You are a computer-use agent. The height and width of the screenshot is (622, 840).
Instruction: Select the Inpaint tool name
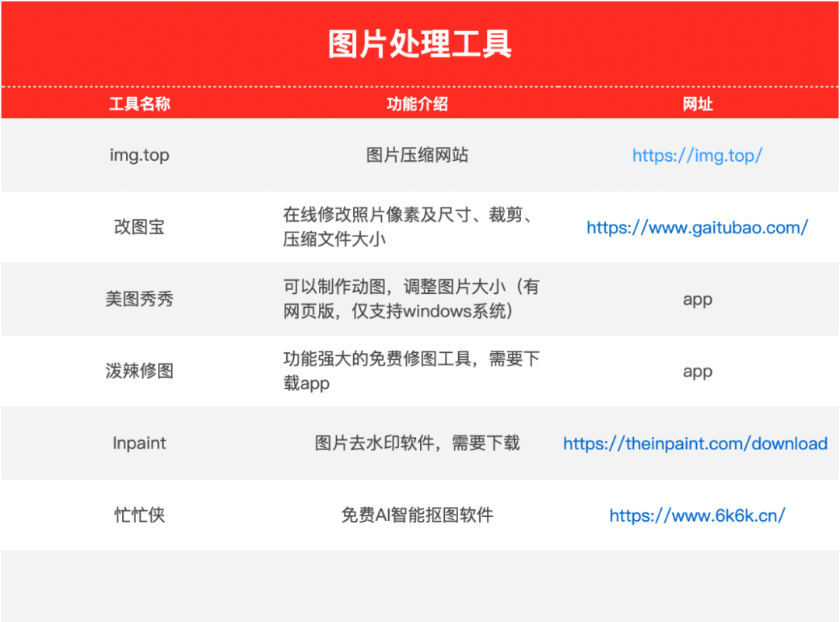coord(139,443)
